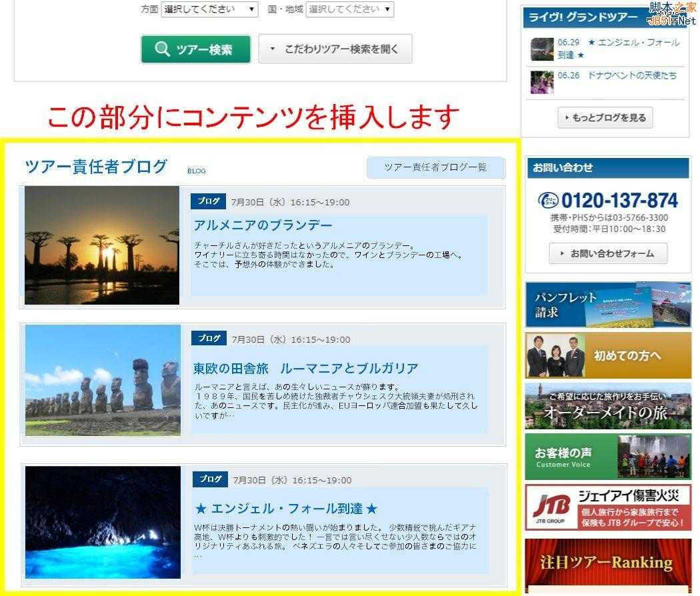
Task: Open the 方面 selection dropdown
Action: [211, 10]
